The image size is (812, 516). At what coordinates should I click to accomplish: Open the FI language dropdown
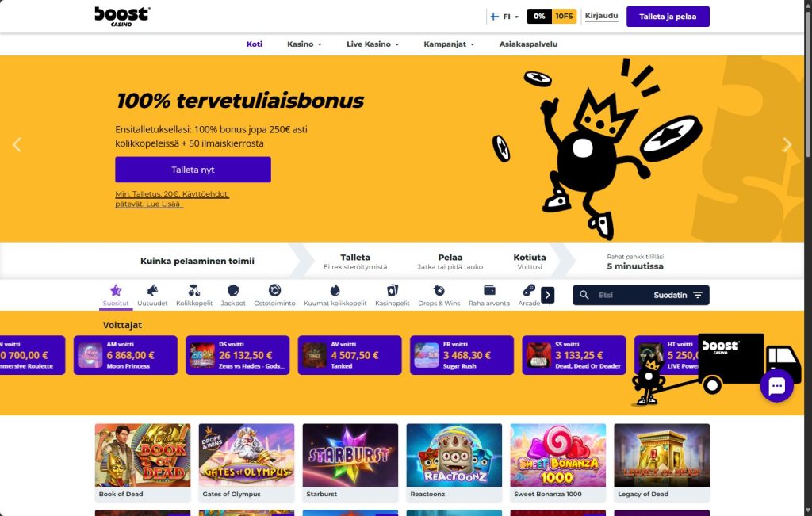(504, 17)
